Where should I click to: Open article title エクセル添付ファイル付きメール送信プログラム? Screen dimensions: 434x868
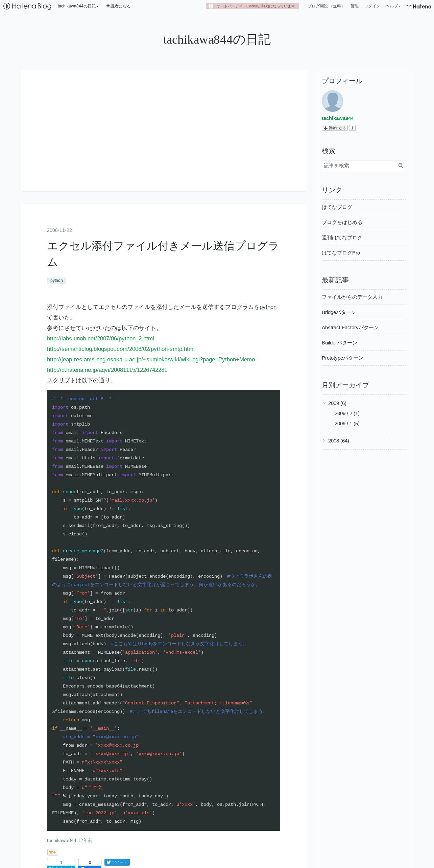[163, 254]
